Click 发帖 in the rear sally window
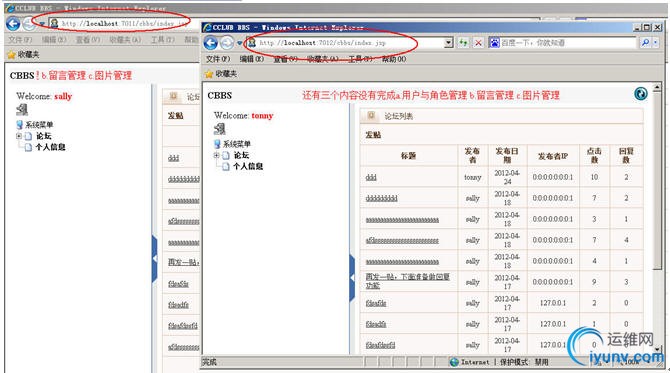This screenshot has height=373, width=670. pos(175,116)
